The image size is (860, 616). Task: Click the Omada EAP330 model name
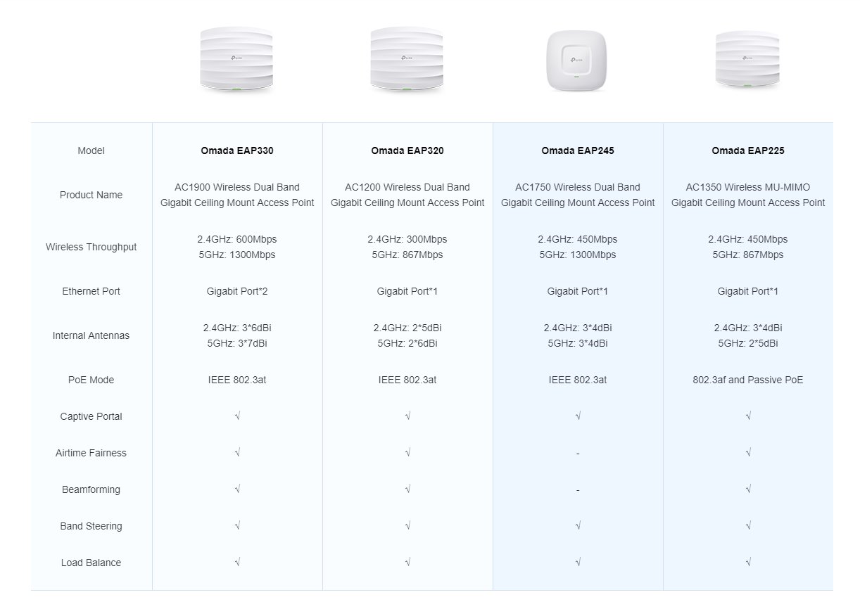(x=237, y=150)
